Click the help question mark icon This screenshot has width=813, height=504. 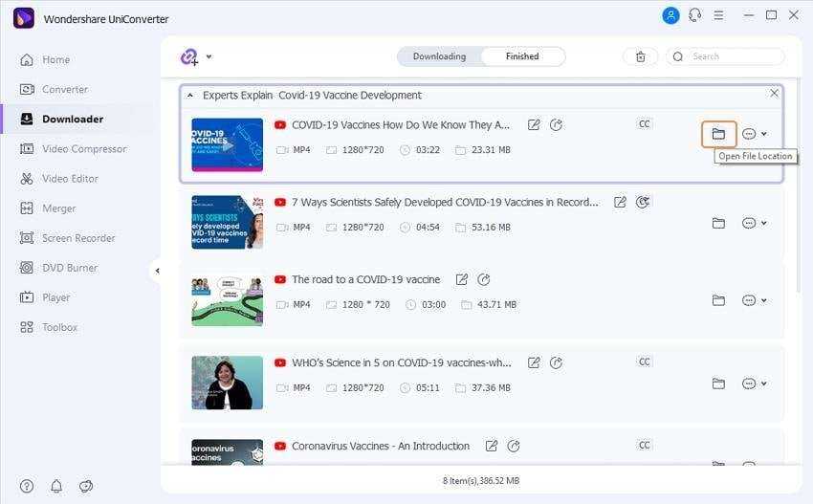tap(27, 486)
